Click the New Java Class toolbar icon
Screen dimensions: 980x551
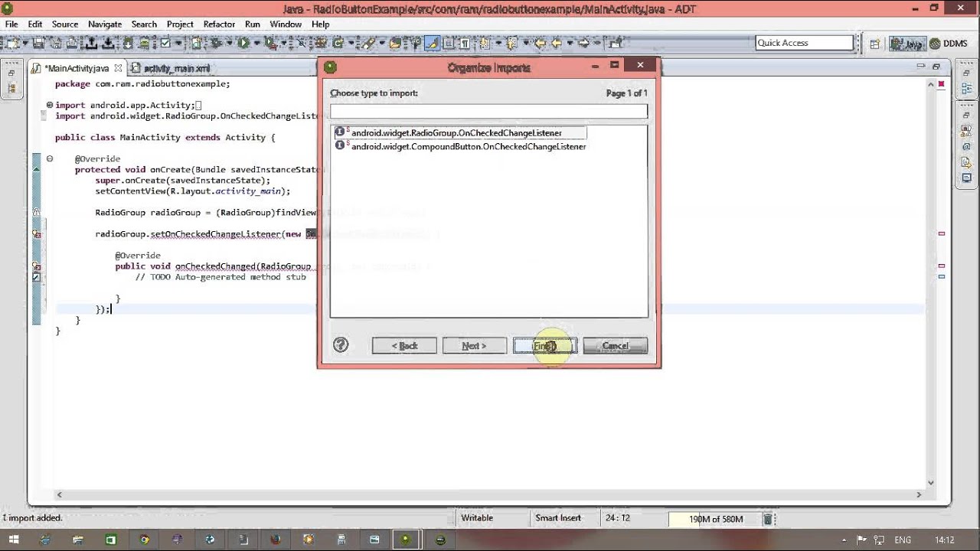[x=338, y=44]
